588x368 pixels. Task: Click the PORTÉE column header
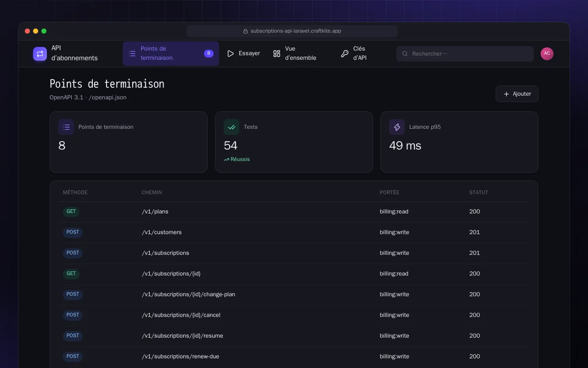tap(390, 192)
